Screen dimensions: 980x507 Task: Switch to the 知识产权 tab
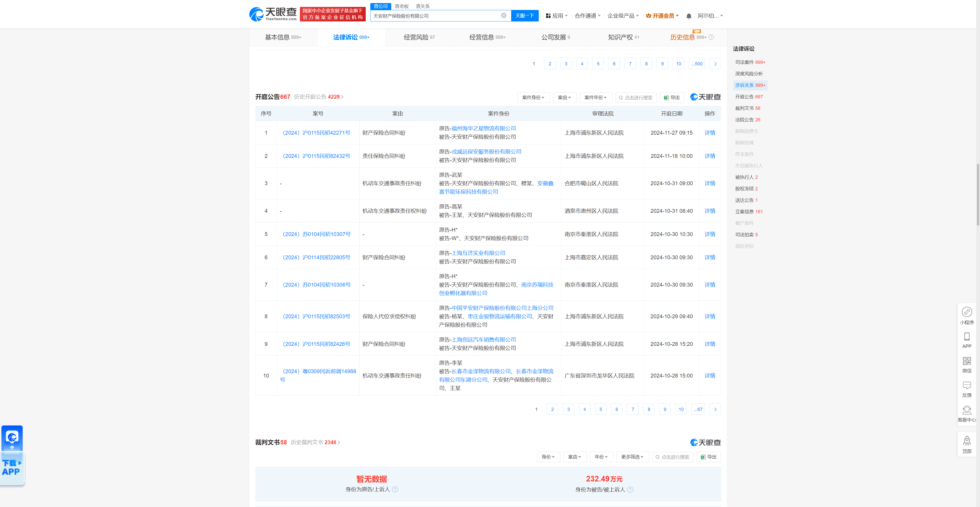tap(623, 37)
